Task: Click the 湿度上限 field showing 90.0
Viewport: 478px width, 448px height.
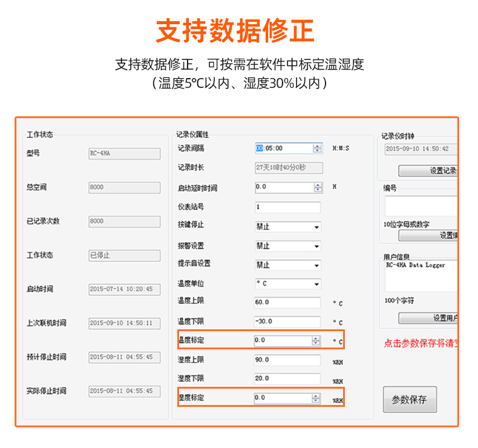Action: coord(287,360)
